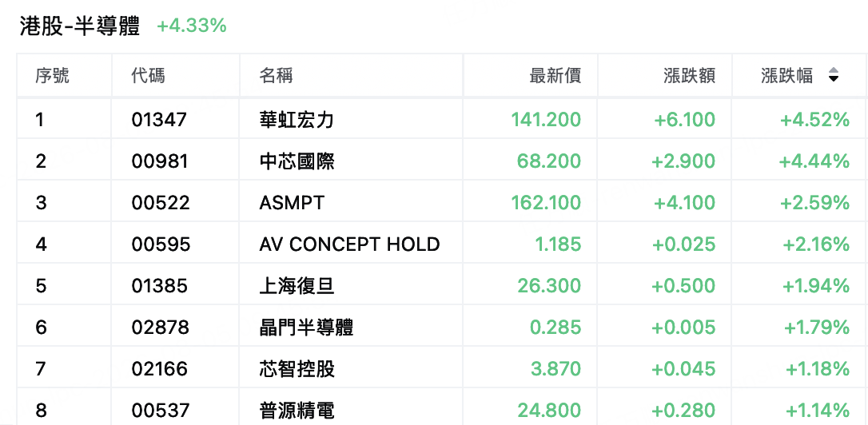The width and height of the screenshot is (868, 425).
Task: Select the 芯智控股 row
Action: 433,368
